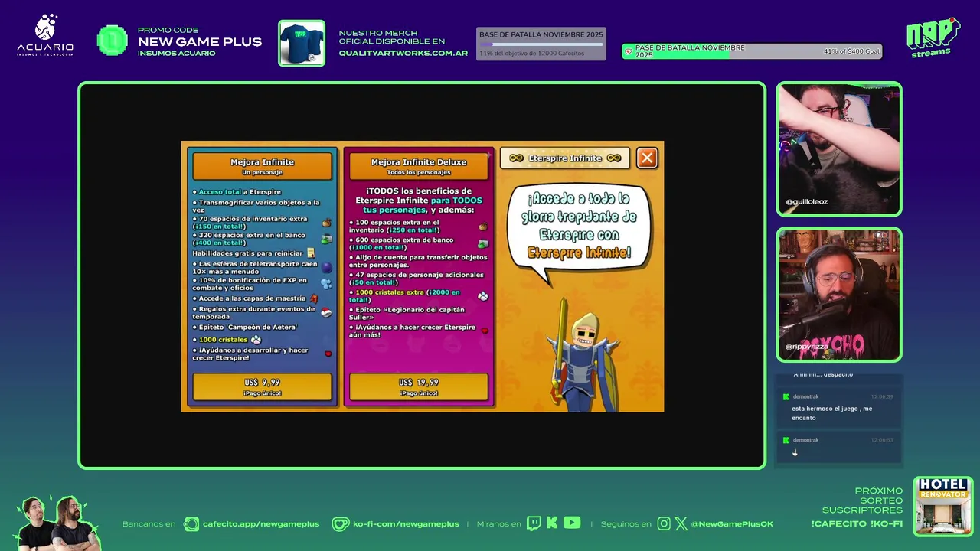980x551 pixels.
Task: Buy Mejora Infinite Deluxe for US$ 19,99
Action: [x=419, y=386]
